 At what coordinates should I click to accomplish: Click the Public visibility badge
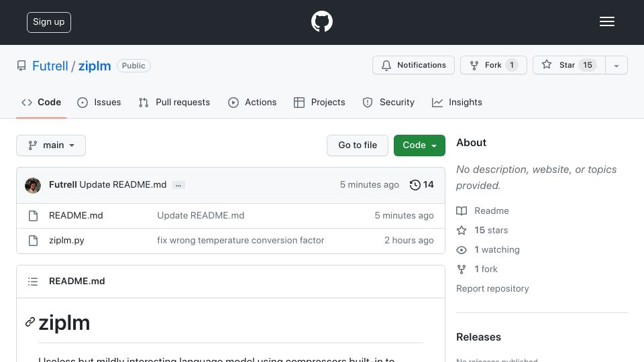(133, 66)
